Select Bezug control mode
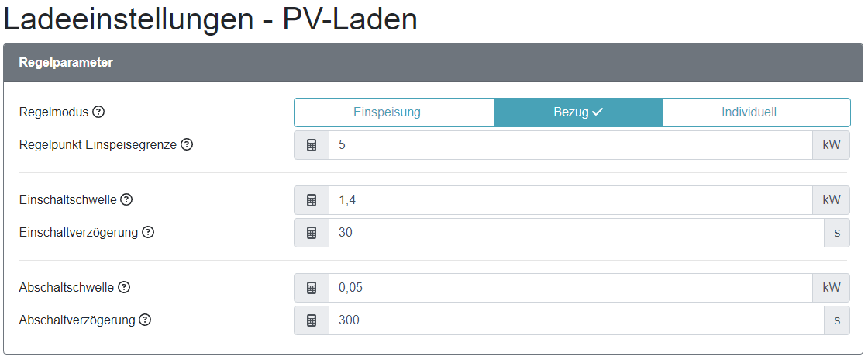Screen dimensions: 868x360 (577, 112)
